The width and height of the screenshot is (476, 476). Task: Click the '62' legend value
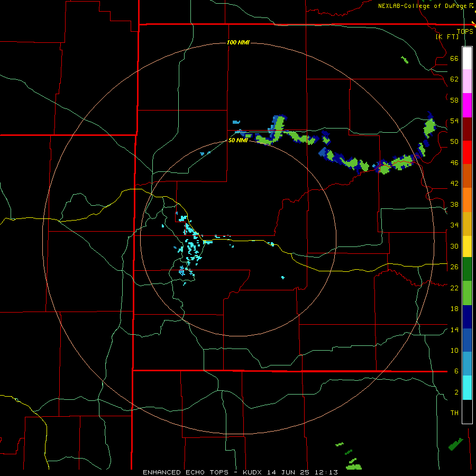454,79
